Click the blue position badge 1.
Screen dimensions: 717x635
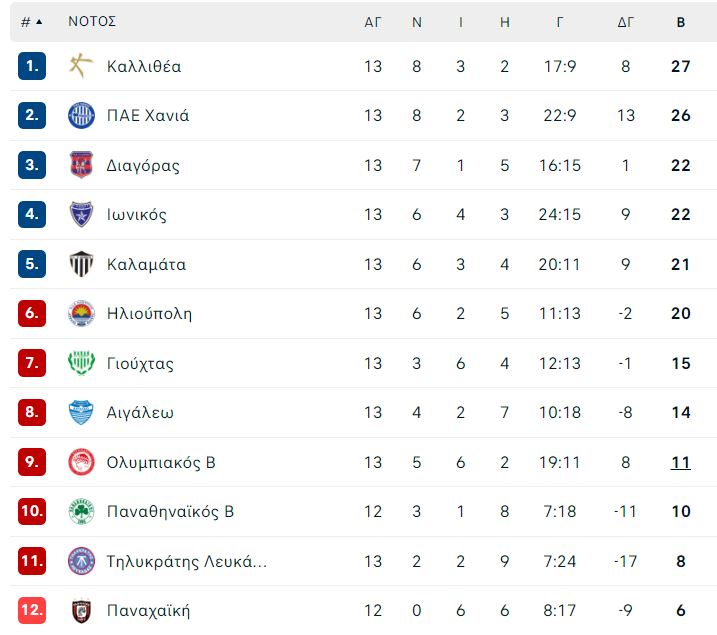point(32,66)
